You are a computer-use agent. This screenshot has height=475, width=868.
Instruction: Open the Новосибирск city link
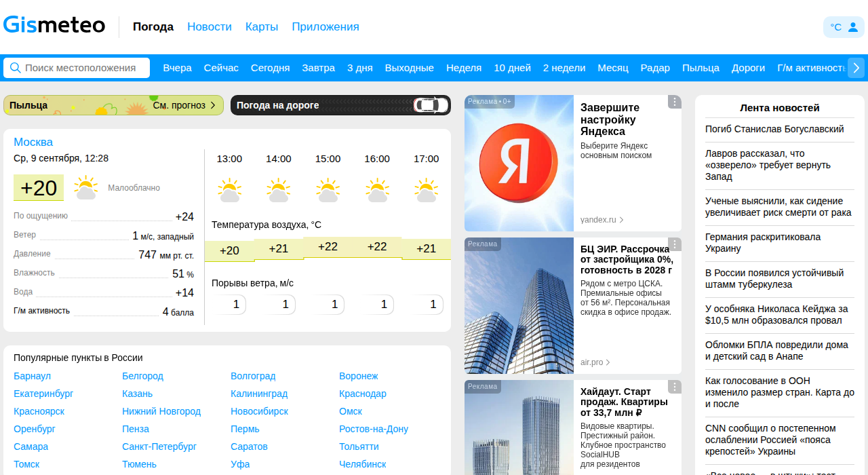259,411
